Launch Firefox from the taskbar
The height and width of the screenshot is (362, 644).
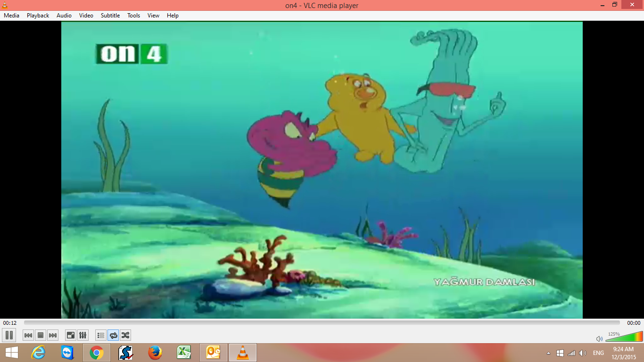point(155,353)
